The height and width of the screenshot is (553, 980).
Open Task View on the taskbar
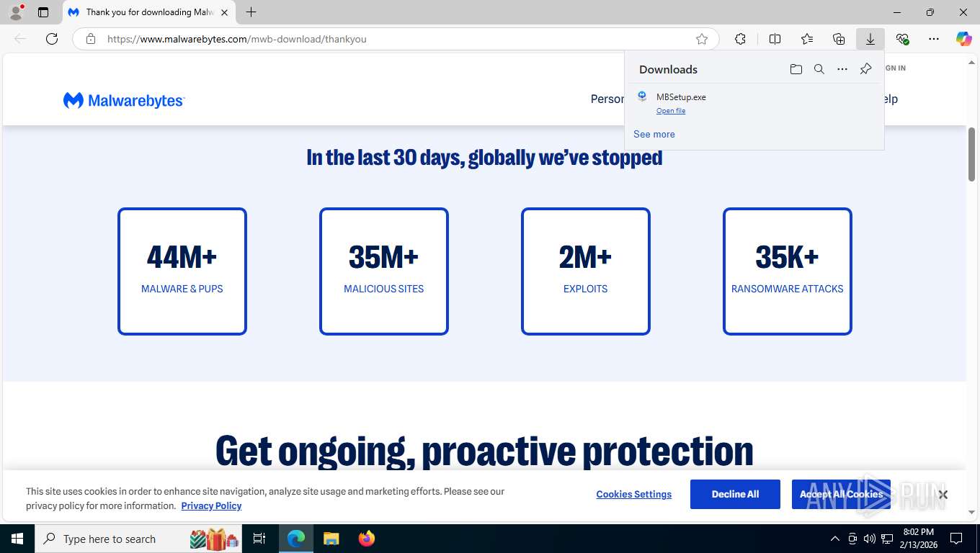click(x=259, y=539)
